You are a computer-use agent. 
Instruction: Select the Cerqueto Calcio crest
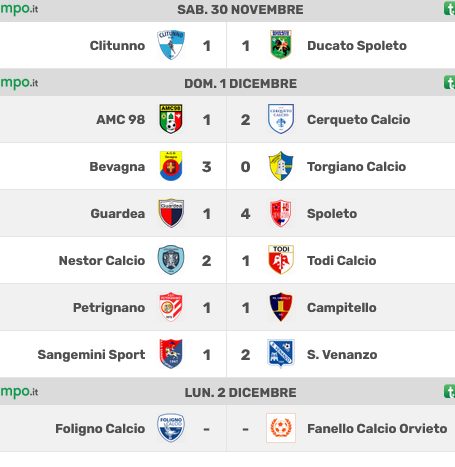pos(281,119)
